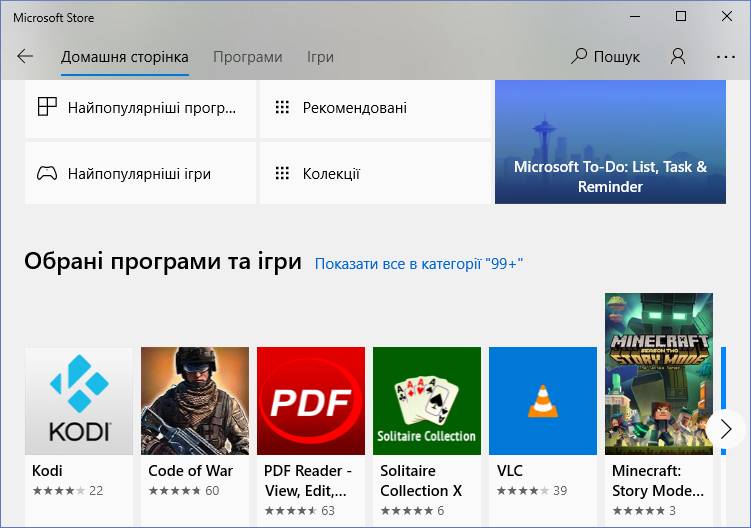Go back using the back arrow

[25, 57]
